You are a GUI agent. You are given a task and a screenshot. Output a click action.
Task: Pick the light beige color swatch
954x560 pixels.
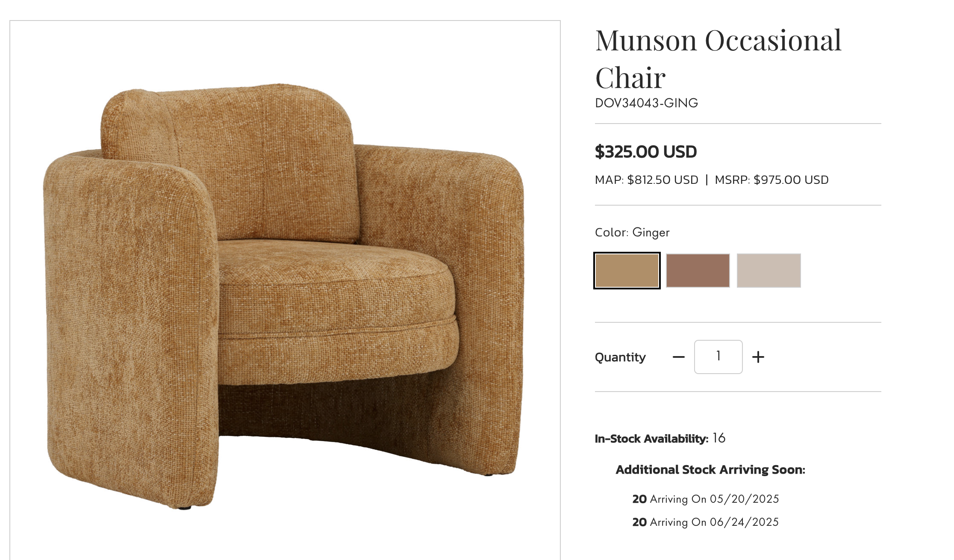click(769, 271)
